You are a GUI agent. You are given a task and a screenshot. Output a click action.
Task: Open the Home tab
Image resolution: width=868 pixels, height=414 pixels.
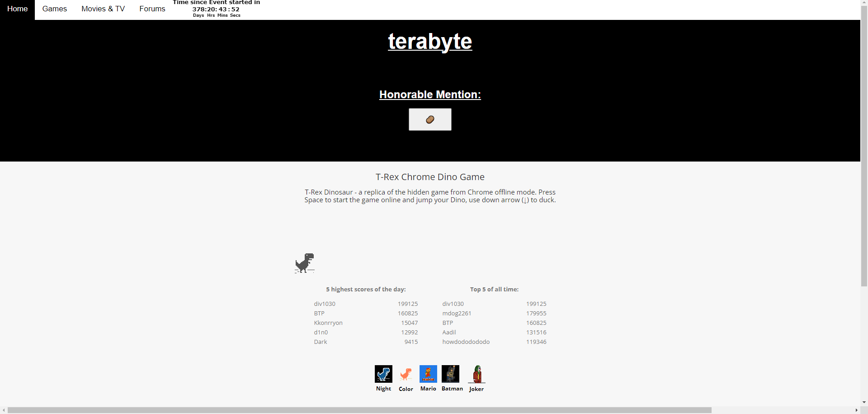17,9
